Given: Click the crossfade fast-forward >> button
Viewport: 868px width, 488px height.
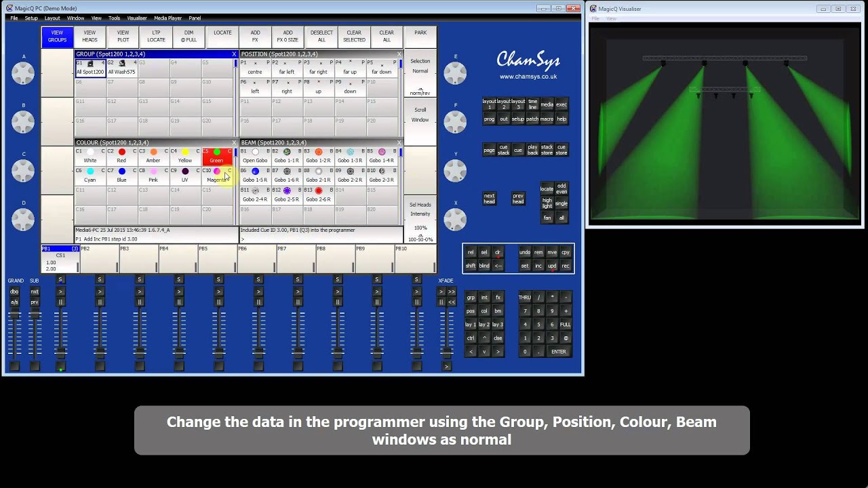Looking at the screenshot, I should (452, 291).
